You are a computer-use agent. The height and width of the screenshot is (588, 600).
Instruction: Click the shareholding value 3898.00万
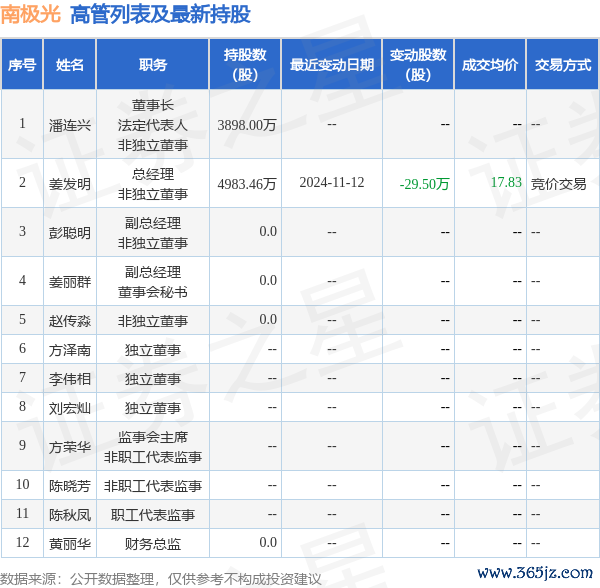[x=247, y=125]
